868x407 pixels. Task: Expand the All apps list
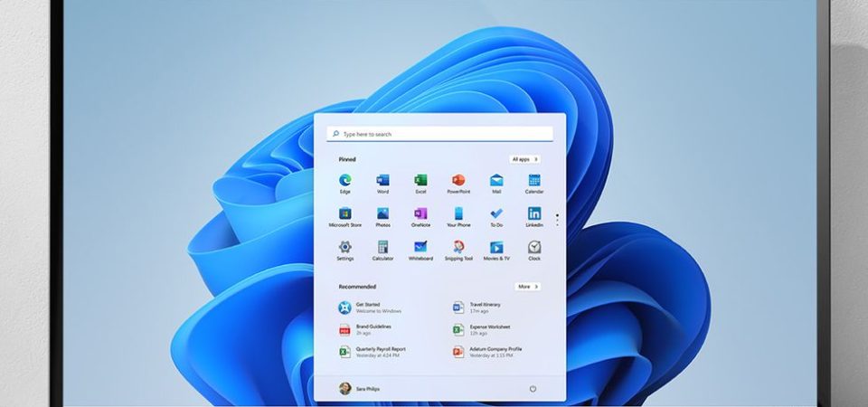524,159
